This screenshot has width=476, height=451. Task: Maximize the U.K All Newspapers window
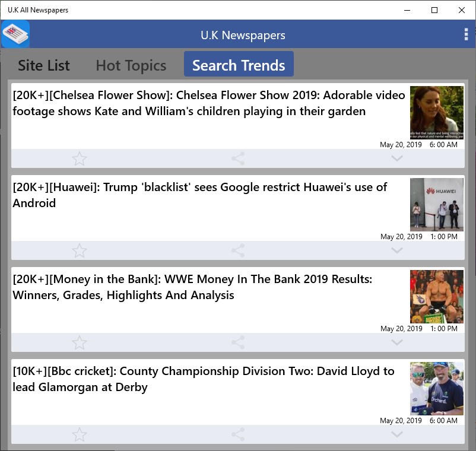point(434,10)
